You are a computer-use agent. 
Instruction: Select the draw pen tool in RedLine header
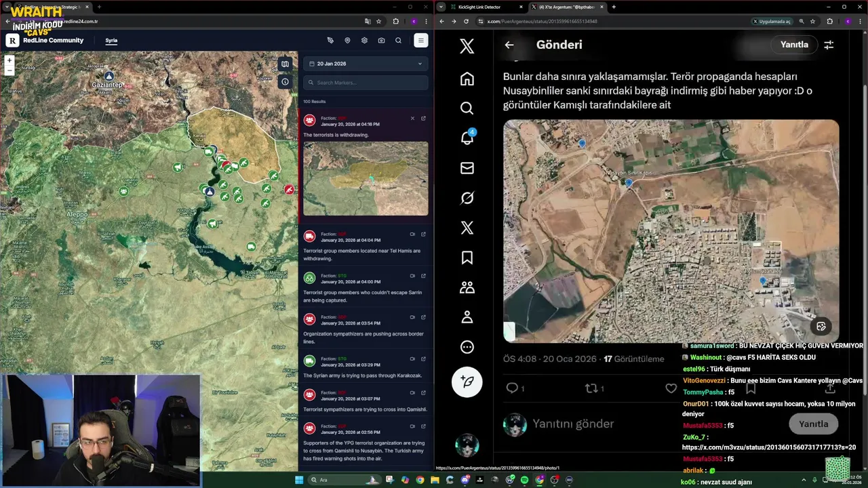(330, 41)
